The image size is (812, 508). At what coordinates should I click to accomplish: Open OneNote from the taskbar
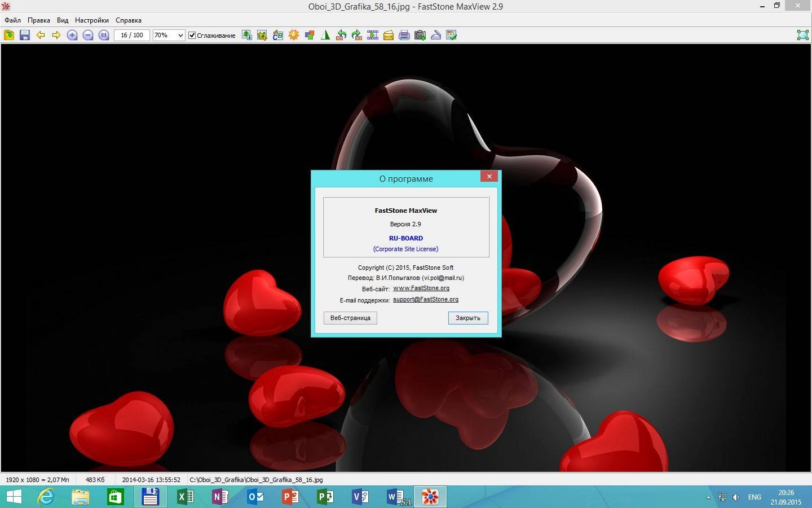[220, 497]
